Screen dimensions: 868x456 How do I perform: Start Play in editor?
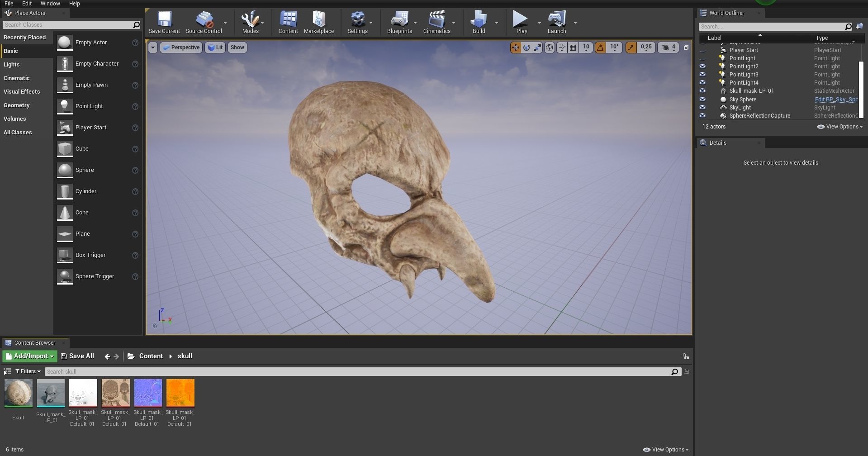(522, 22)
